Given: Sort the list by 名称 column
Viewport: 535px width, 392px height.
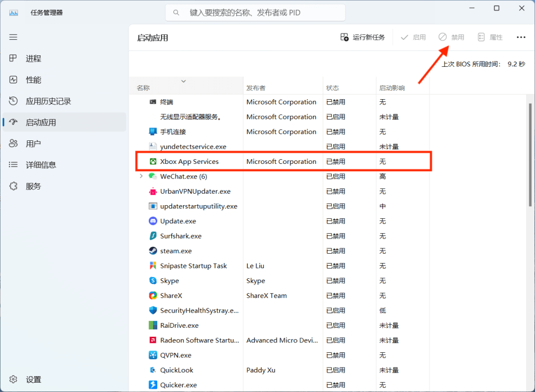Looking at the screenshot, I should pyautogui.click(x=186, y=86).
